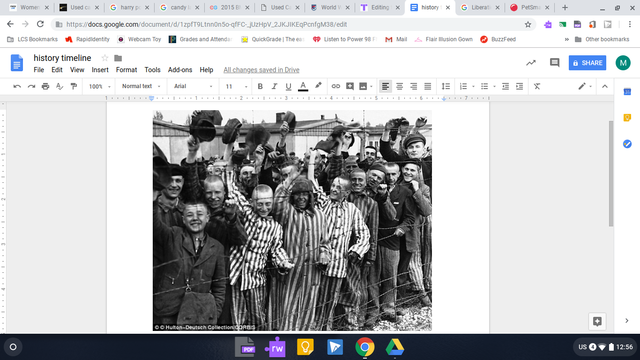Viewport: 640px width, 360px height.
Task: Set right text alignment
Action: 413,87
